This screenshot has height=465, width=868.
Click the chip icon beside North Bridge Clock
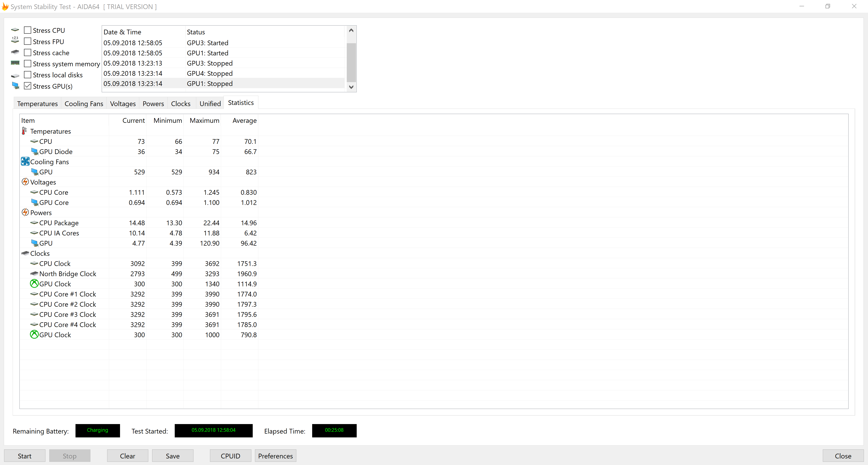tap(34, 273)
